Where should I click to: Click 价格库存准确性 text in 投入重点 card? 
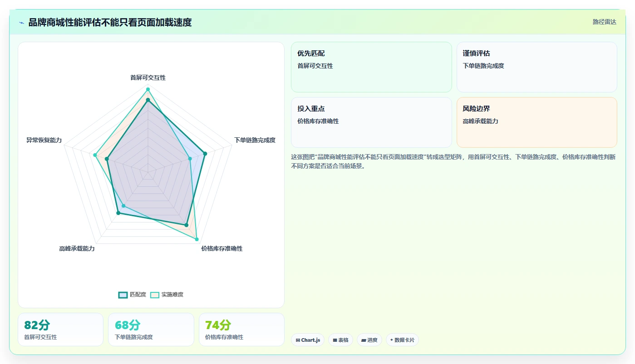(318, 121)
